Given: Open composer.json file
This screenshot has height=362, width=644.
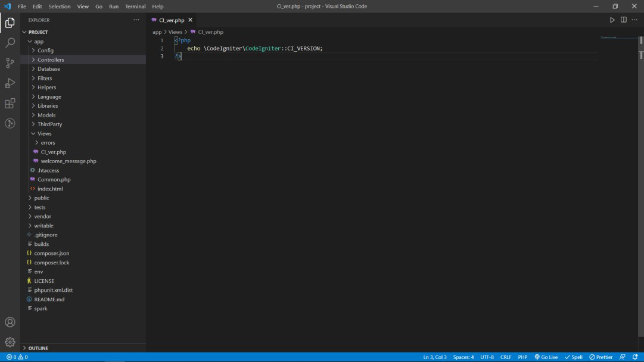Looking at the screenshot, I should (x=83, y=253).
